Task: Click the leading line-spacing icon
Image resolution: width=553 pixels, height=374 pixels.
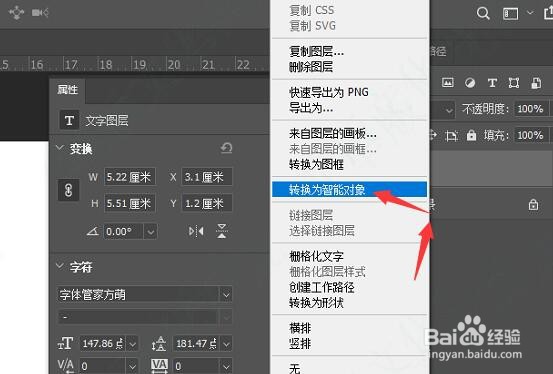Action: pyautogui.click(x=159, y=343)
